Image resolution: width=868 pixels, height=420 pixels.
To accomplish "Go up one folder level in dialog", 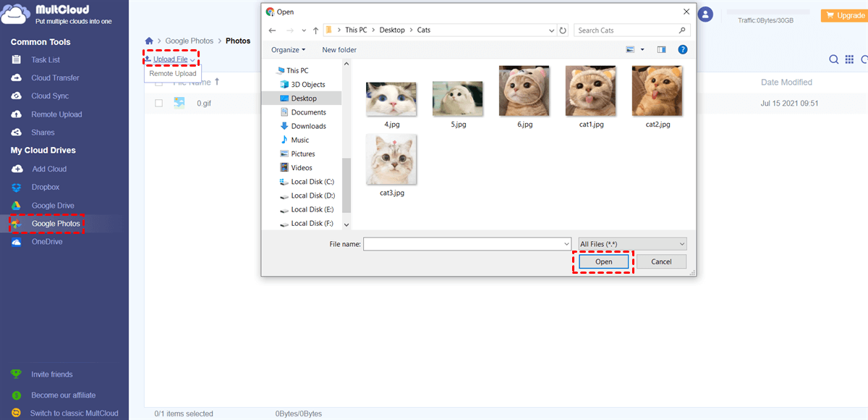I will click(x=316, y=30).
